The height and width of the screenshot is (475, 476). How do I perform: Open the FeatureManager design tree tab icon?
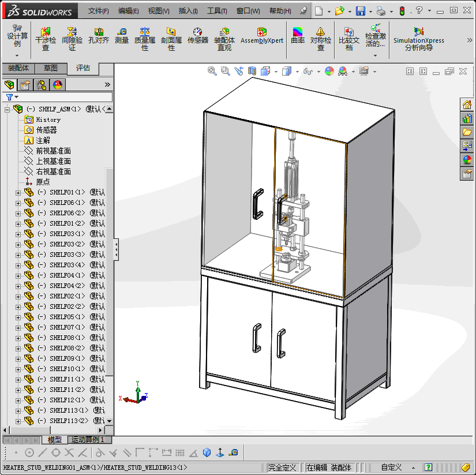pos(9,85)
